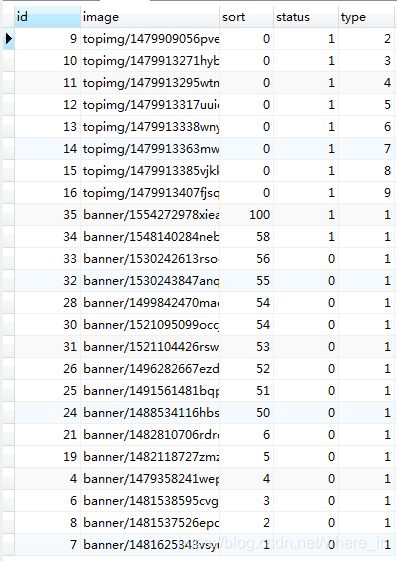The width and height of the screenshot is (397, 561).
Task: Select cell topimg/1479913385vjk
Action: (x=150, y=171)
